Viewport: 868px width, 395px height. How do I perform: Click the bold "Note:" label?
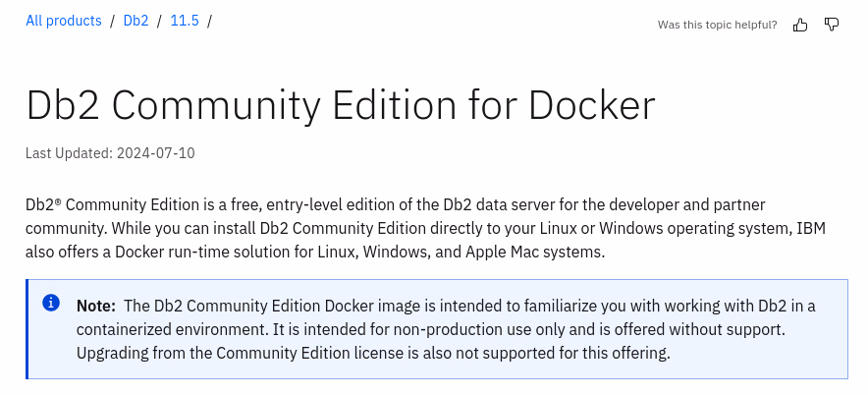click(96, 306)
